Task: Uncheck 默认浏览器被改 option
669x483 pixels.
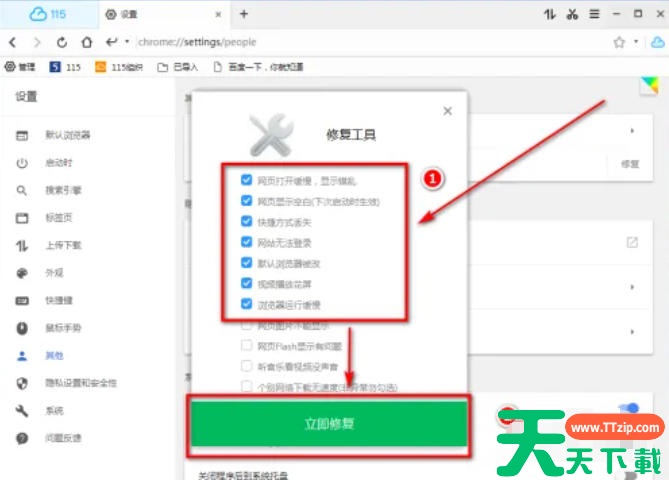Action: (247, 262)
